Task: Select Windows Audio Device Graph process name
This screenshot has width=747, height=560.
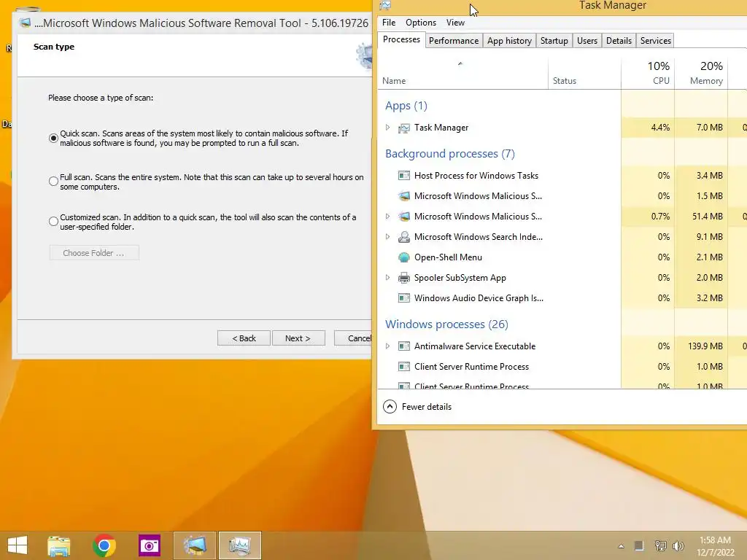Action: (x=479, y=298)
